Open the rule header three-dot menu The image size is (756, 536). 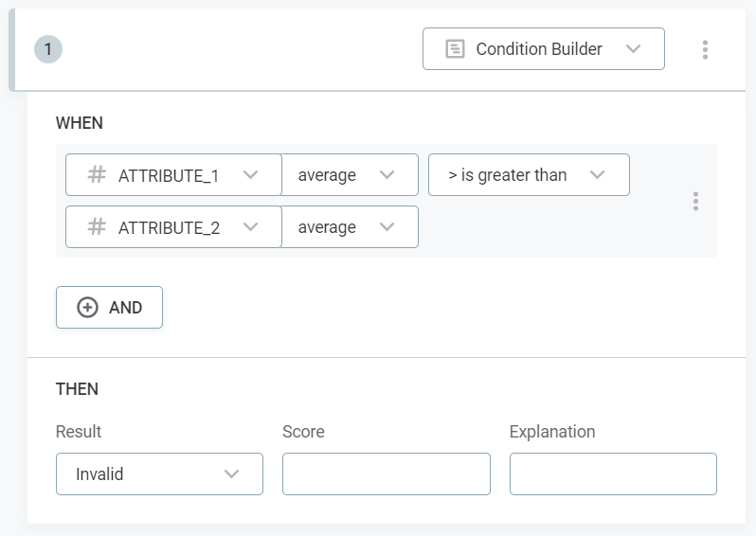(x=705, y=49)
